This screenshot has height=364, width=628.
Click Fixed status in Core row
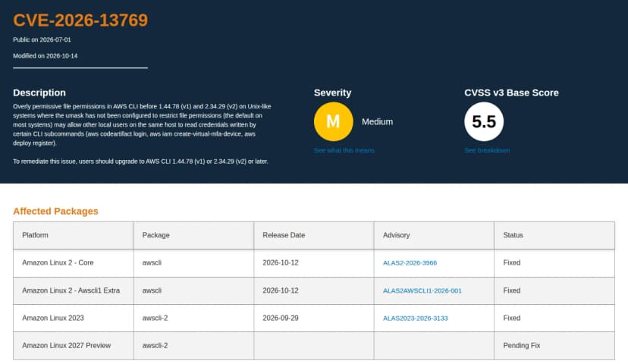tap(512, 262)
